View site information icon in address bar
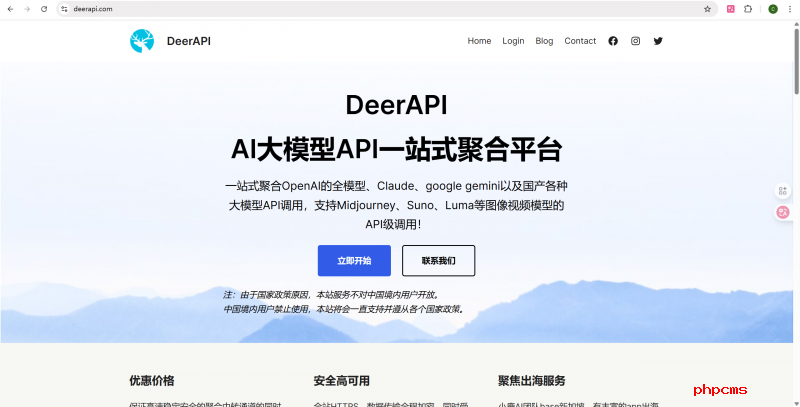Viewport: 800px width, 407px height. [x=64, y=8]
